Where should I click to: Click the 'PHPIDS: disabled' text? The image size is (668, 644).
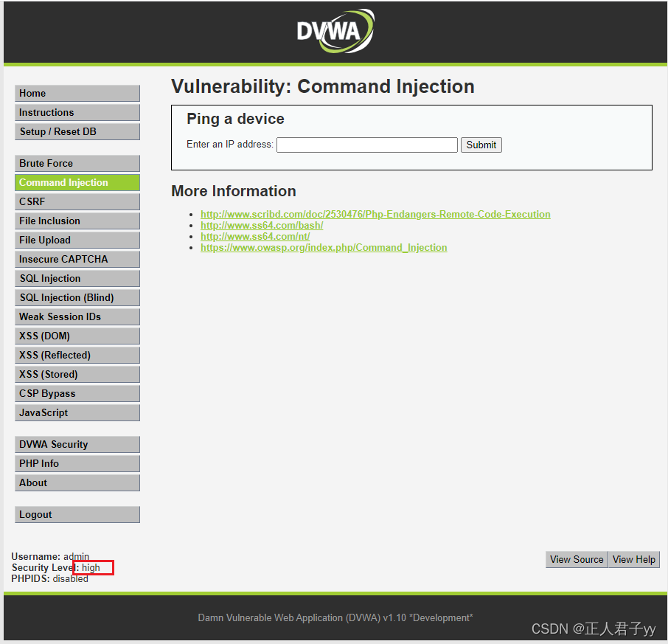50,578
